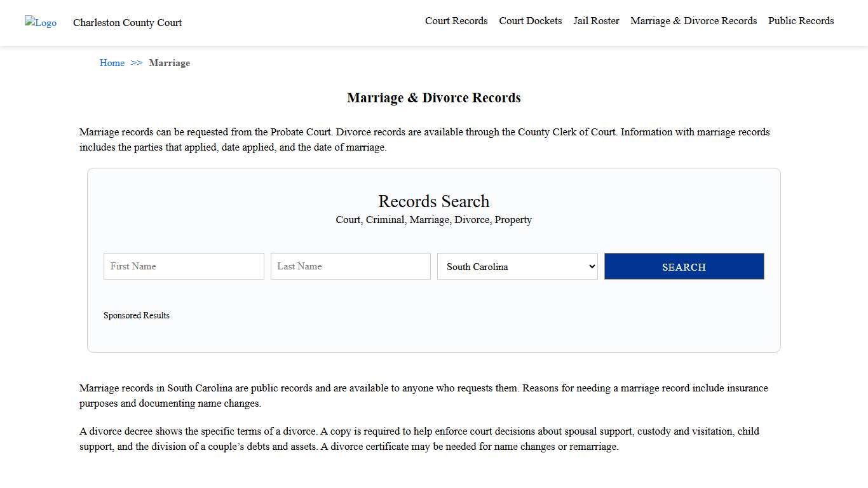This screenshot has width=868, height=488.
Task: Open Marriage & Divorce Records navigation item
Action: pyautogui.click(x=693, y=20)
